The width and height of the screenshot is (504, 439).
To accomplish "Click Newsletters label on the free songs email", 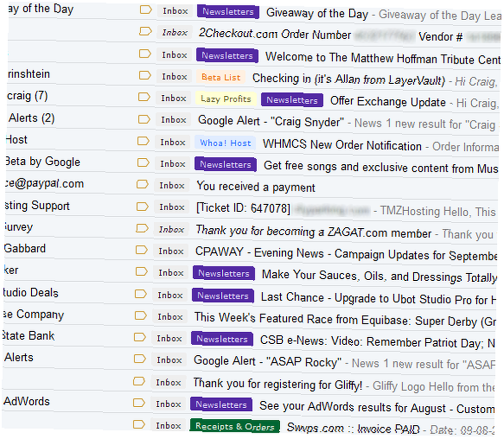I will pos(225,164).
